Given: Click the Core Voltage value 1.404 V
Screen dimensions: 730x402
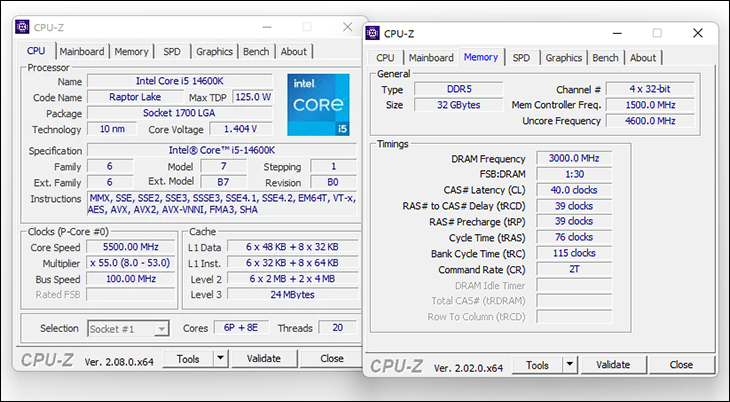Looking at the screenshot, I should pos(241,129).
